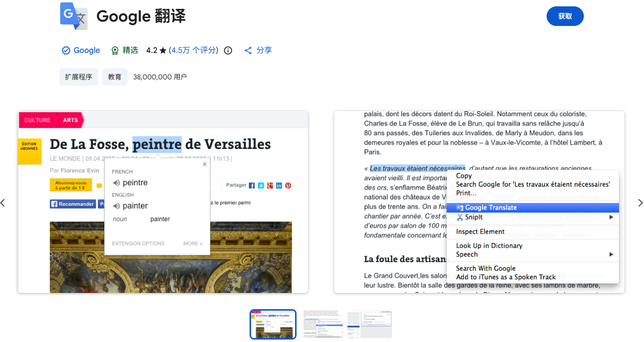Click the 精选 featured badge

point(124,50)
